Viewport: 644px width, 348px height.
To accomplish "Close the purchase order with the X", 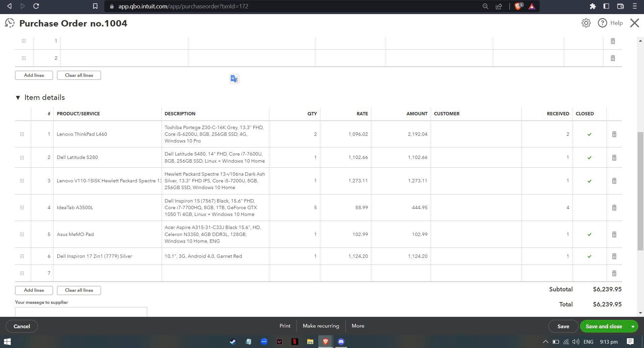I will (x=634, y=23).
